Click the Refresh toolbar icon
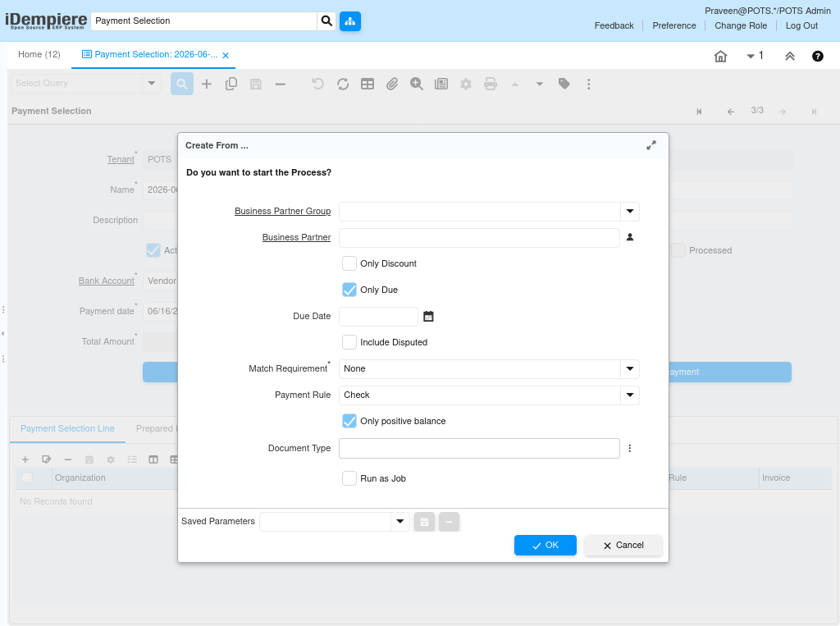Image resolution: width=840 pixels, height=626 pixels. point(343,85)
